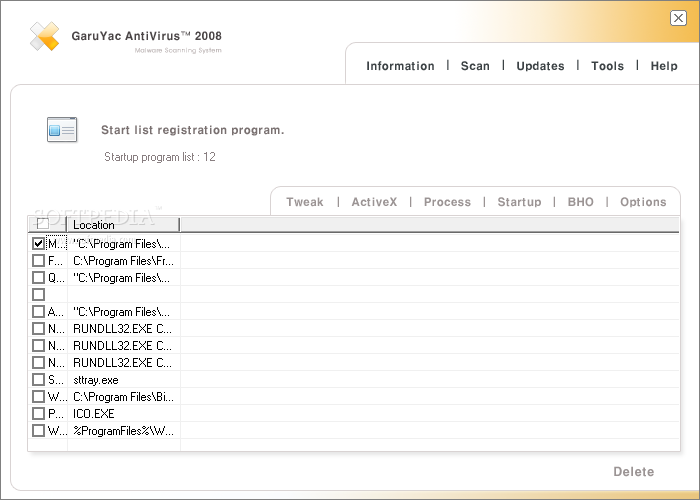Uncheck the checked M... entry checkbox

click(x=38, y=243)
